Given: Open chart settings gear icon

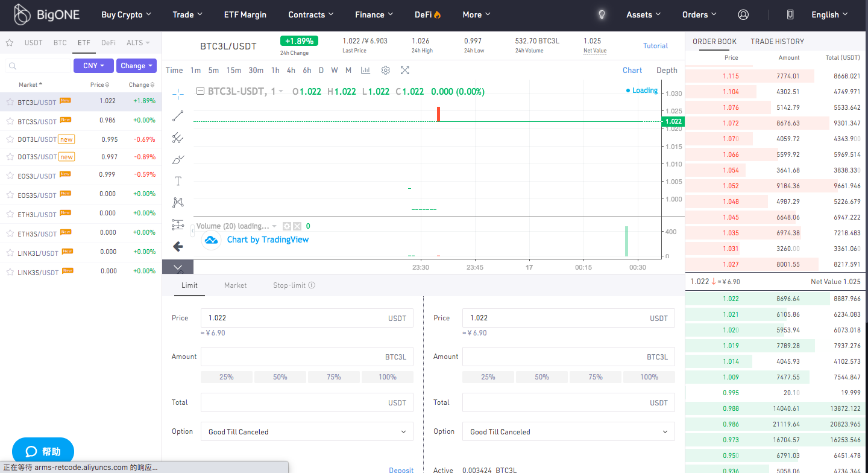Looking at the screenshot, I should click(x=386, y=70).
